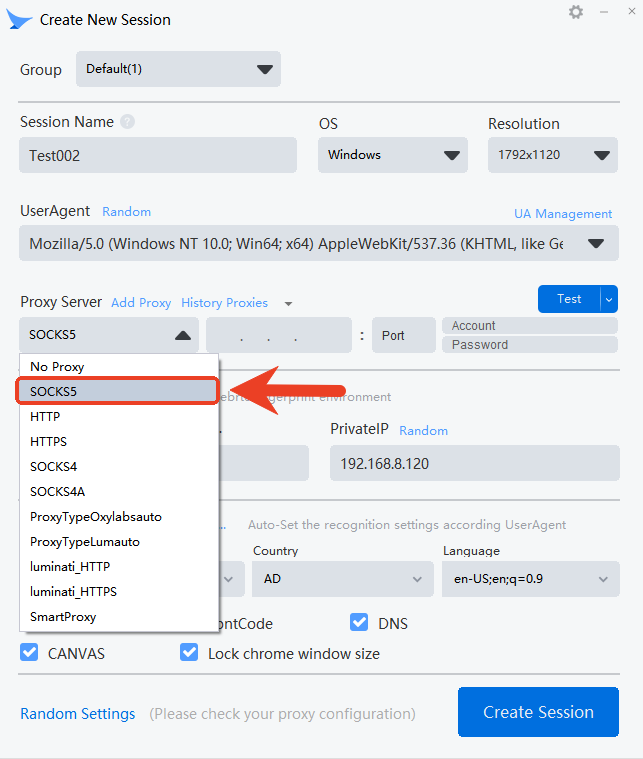Viewport: 643px width, 759px height.
Task: Open the Group dropdown
Action: coord(178,69)
